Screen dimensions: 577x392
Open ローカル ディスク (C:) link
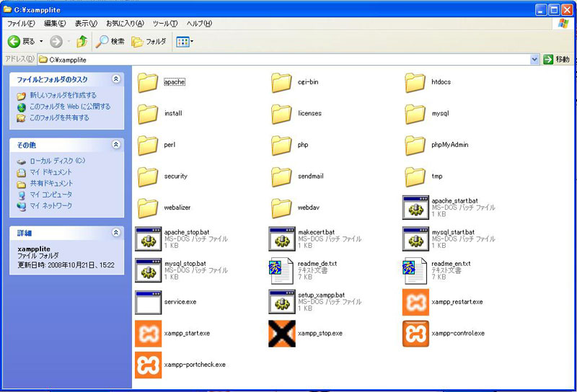(58, 161)
